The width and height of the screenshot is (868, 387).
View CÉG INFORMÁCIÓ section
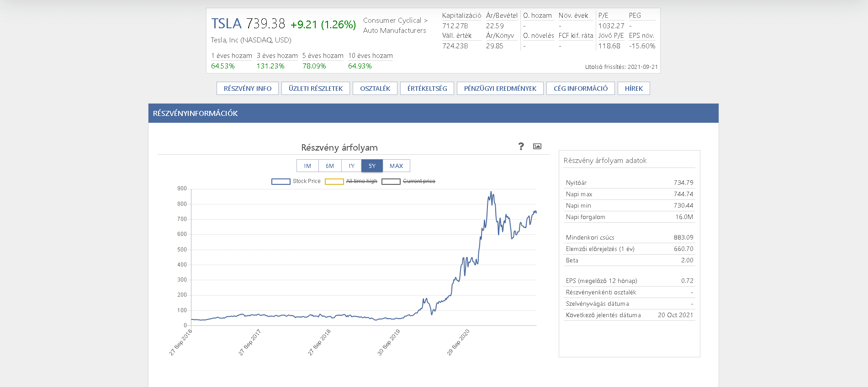[581, 89]
